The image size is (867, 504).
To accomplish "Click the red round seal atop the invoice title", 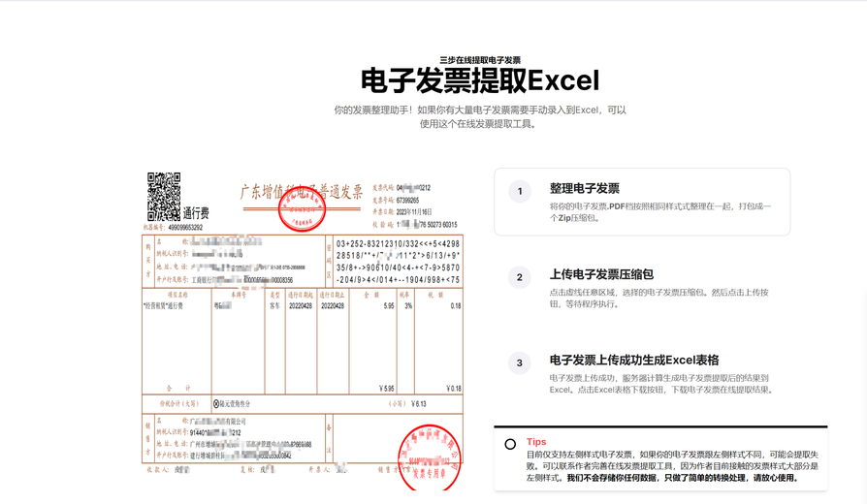I will coord(302,208).
